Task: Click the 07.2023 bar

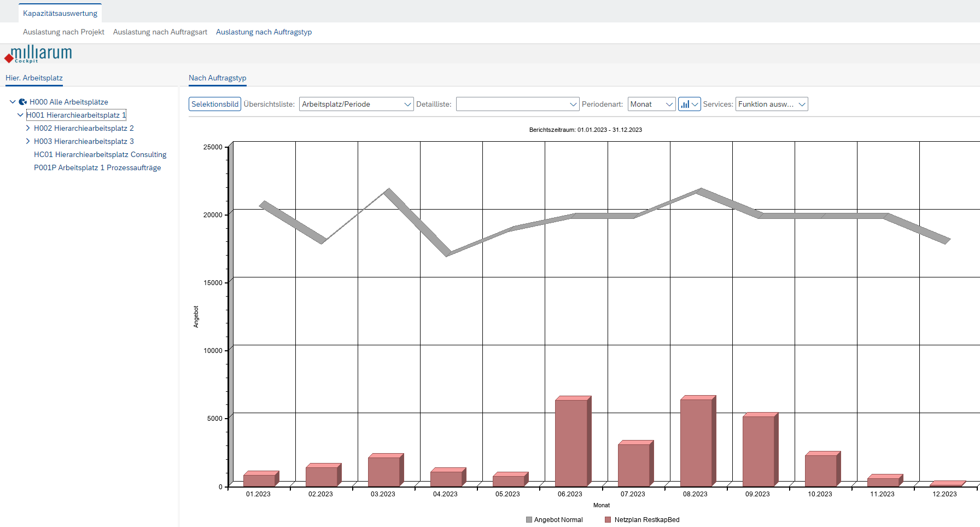Action: [635, 464]
